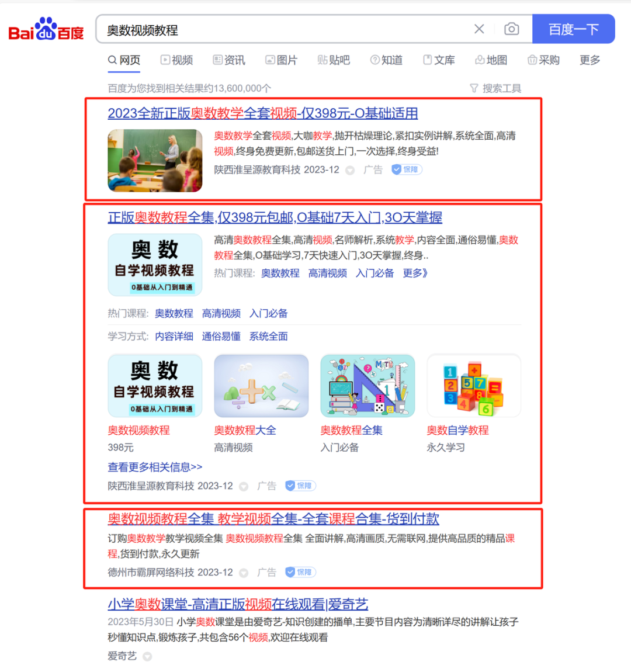The width and height of the screenshot is (631, 672).
Task: Click 爱奇艺 source name
Action: [x=122, y=656]
